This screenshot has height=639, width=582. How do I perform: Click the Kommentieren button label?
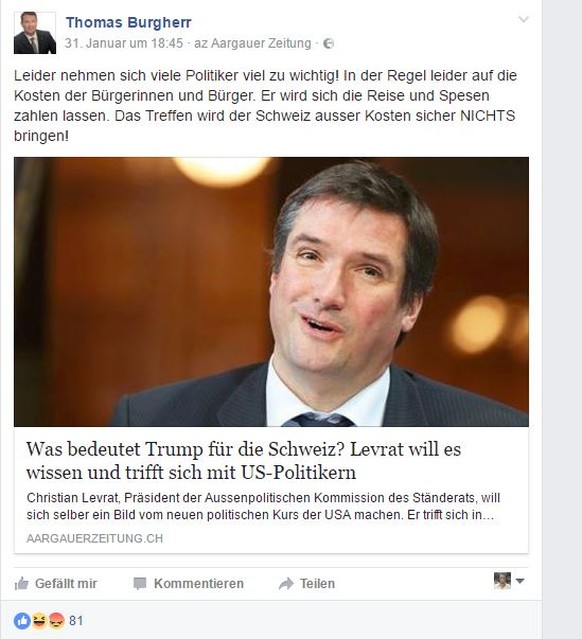click(x=199, y=584)
